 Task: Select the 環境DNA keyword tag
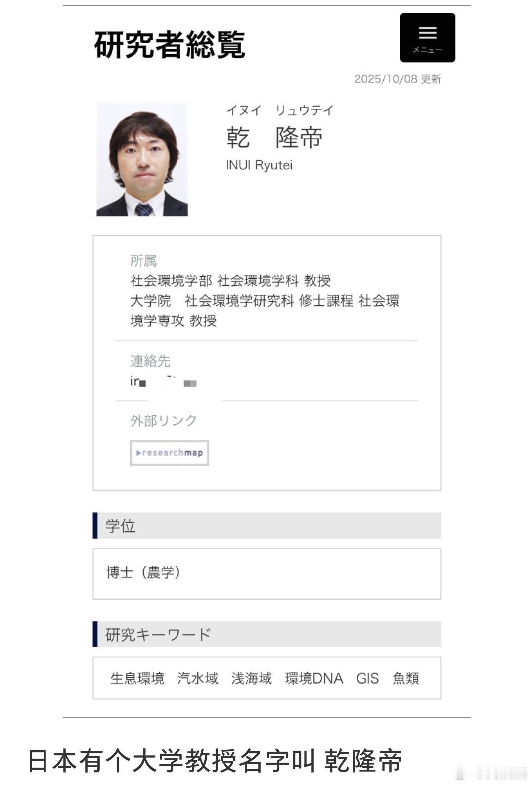coord(313,679)
